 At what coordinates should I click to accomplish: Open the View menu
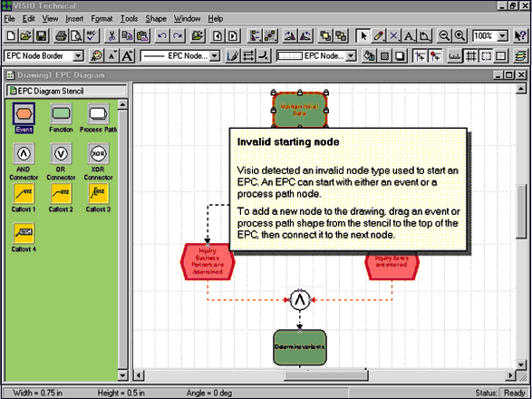pos(50,19)
